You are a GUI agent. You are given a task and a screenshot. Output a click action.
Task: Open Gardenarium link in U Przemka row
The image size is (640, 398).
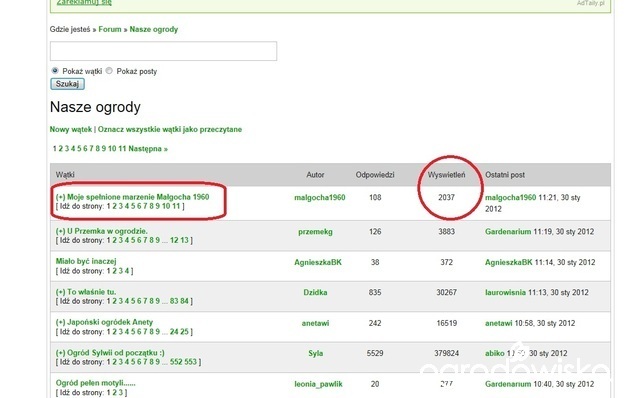pyautogui.click(x=508, y=232)
